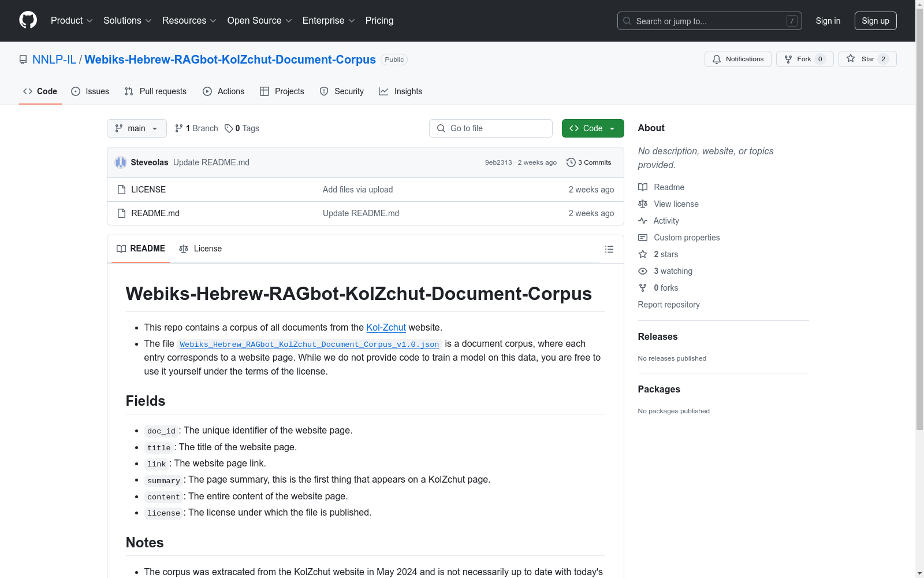Image resolution: width=924 pixels, height=578 pixels.
Task: View the 3 Commits history
Action: click(589, 162)
